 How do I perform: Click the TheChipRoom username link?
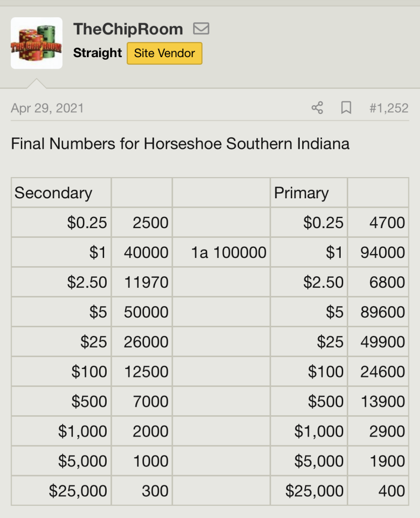point(128,29)
